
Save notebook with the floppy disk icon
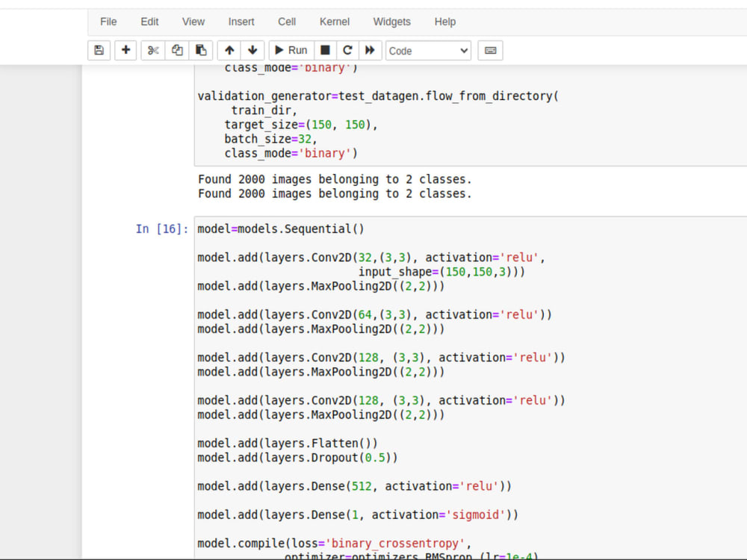pyautogui.click(x=99, y=51)
